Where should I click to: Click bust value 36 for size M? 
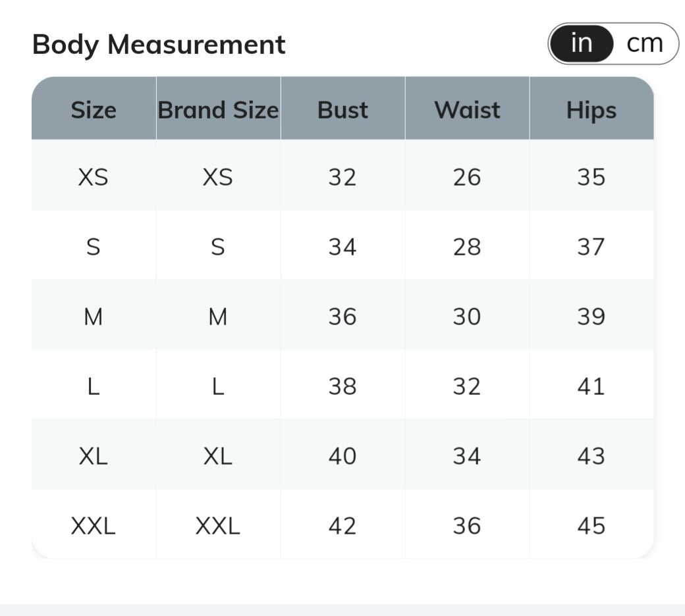(x=342, y=317)
